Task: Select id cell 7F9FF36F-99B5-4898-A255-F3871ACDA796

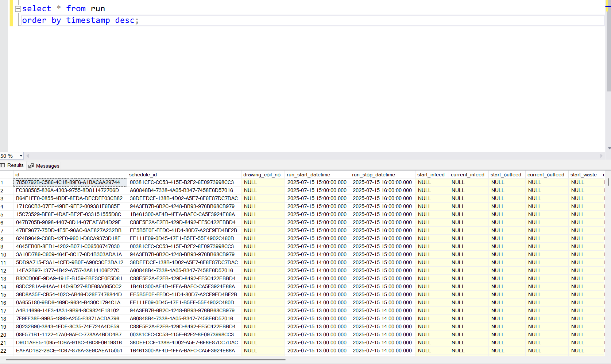Action: click(70, 319)
